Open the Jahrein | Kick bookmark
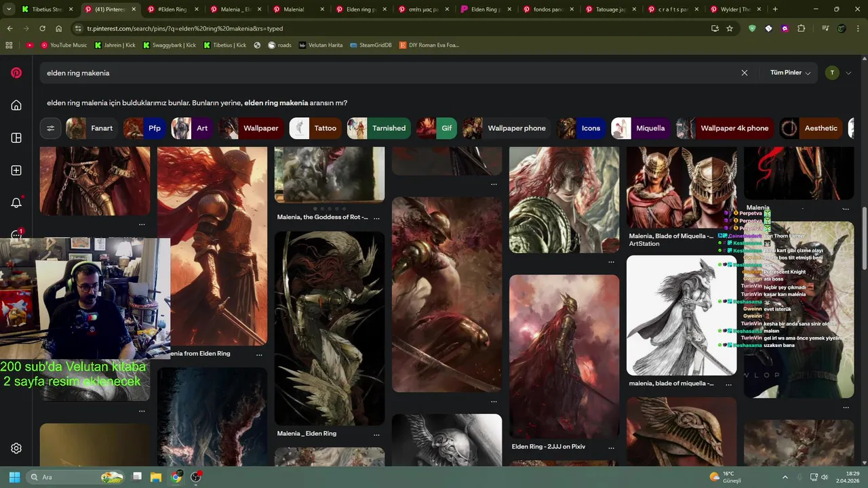Viewport: 868px width, 488px height. point(115,45)
